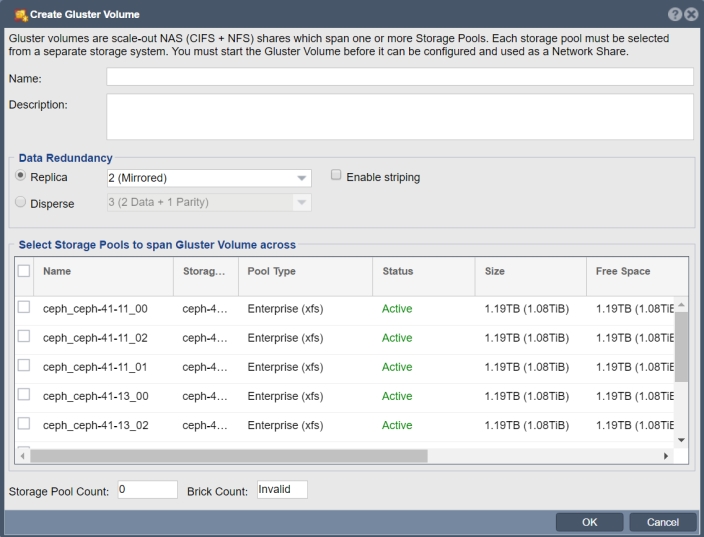
Task: Select the ceph_ceph-41-13_00 row name
Action: point(96,396)
